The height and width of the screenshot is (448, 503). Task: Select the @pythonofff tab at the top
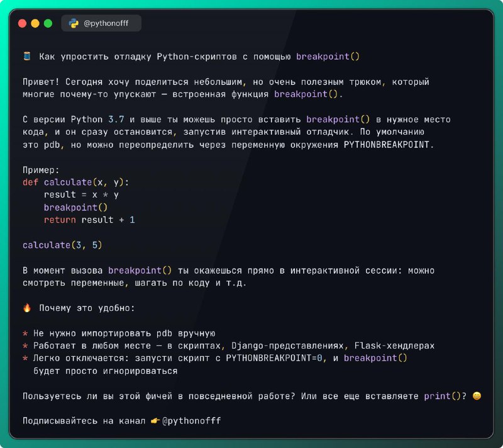coord(101,23)
